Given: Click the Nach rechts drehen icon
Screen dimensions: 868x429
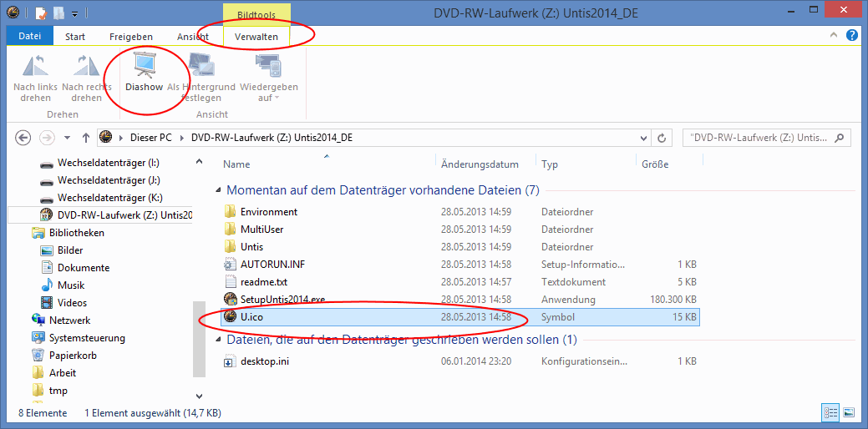Looking at the screenshot, I should [86, 73].
